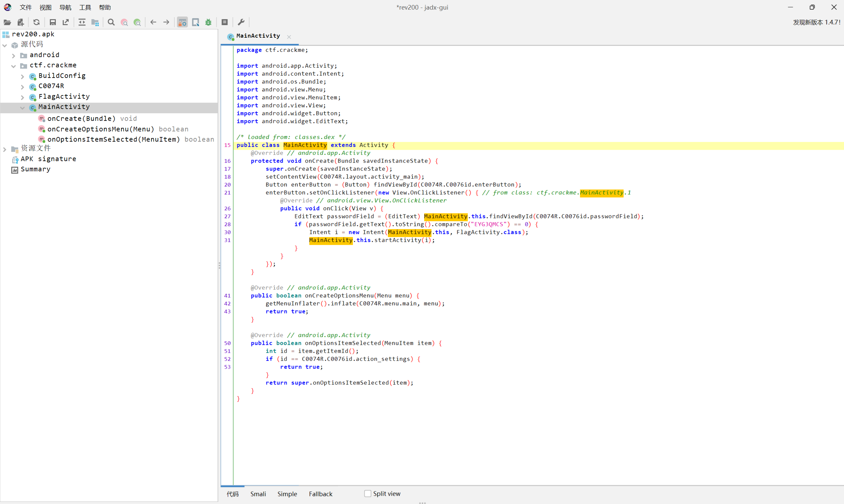Enable the Split view checkbox
844x504 pixels.
367,493
